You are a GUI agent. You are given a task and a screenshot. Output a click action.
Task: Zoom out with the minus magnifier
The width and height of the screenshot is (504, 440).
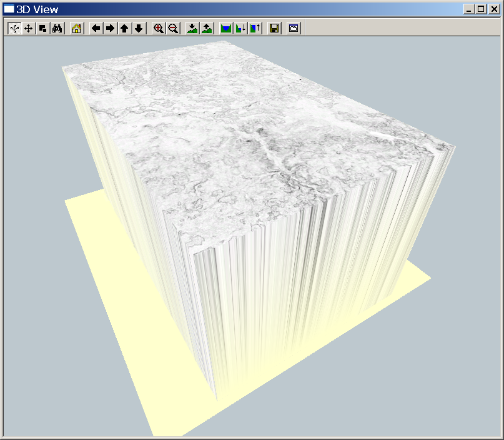[x=173, y=28]
